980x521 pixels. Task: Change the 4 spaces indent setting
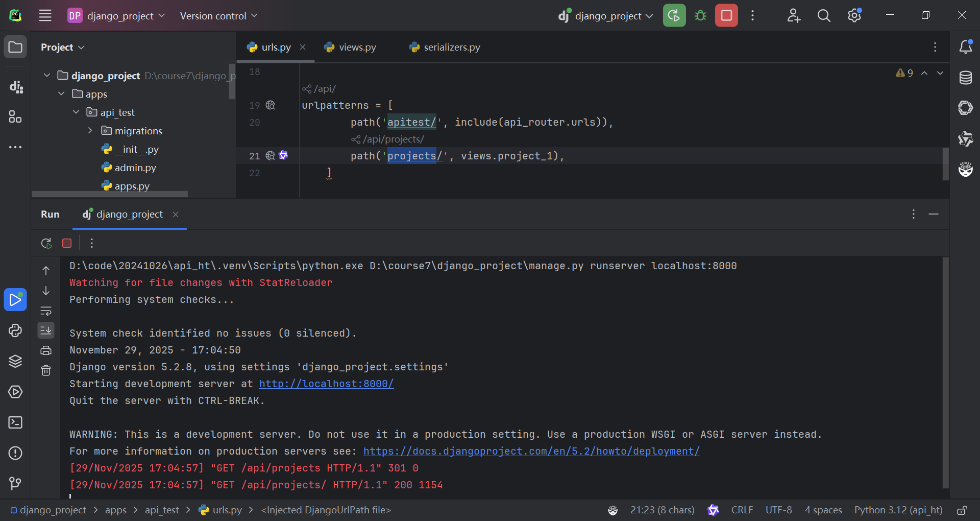point(823,510)
